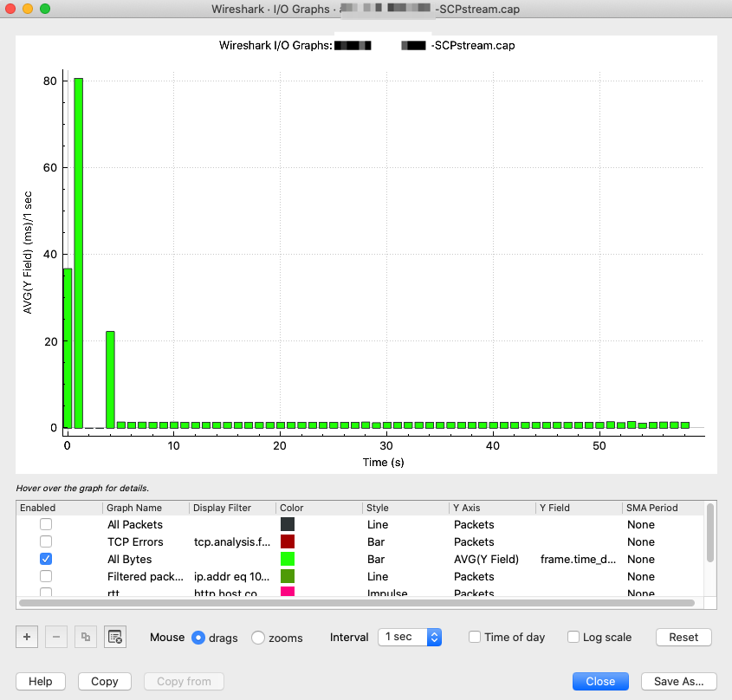Image resolution: width=732 pixels, height=700 pixels.
Task: Click the Color column header
Action: pos(319,508)
